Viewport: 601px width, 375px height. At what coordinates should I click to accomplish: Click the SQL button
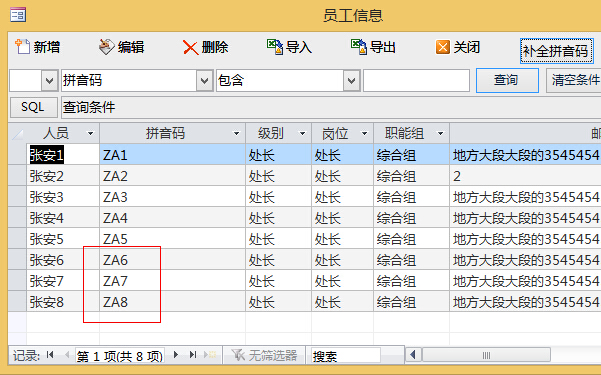(33, 107)
